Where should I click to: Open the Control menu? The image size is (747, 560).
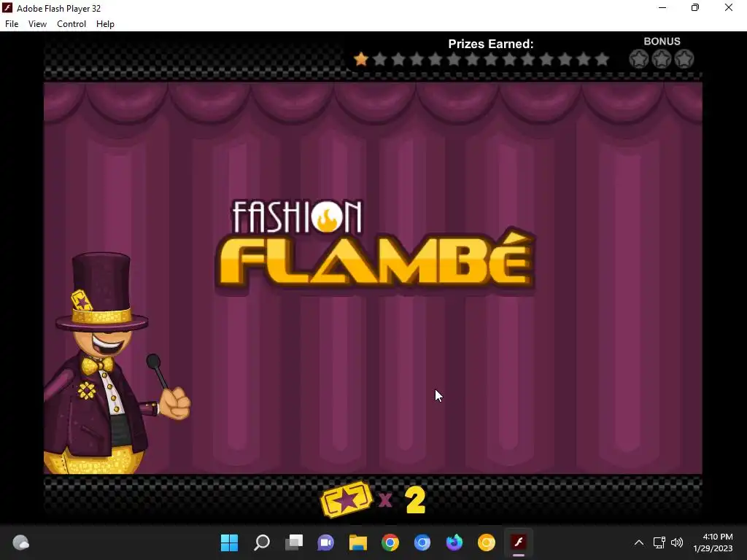[x=71, y=24]
